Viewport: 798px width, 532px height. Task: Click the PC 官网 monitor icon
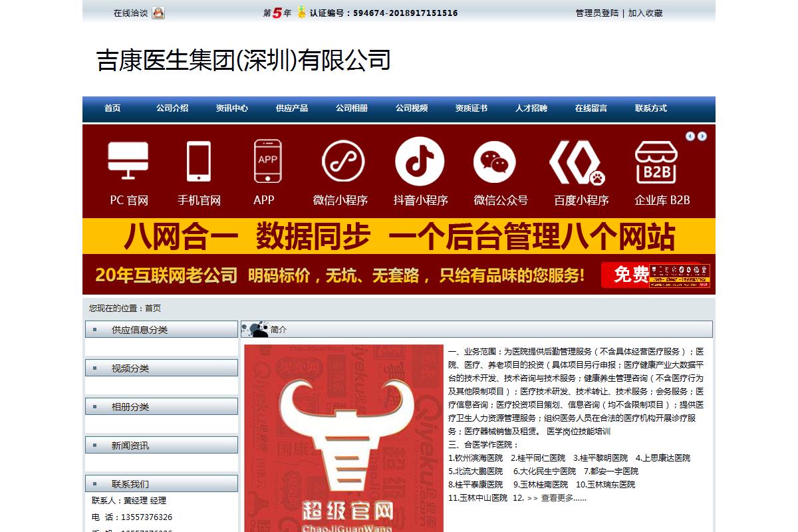[128, 161]
